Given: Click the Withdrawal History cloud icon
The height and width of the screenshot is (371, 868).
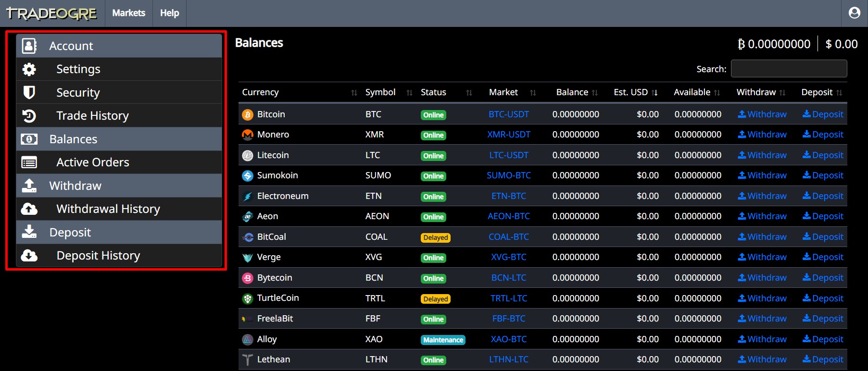Looking at the screenshot, I should (29, 209).
